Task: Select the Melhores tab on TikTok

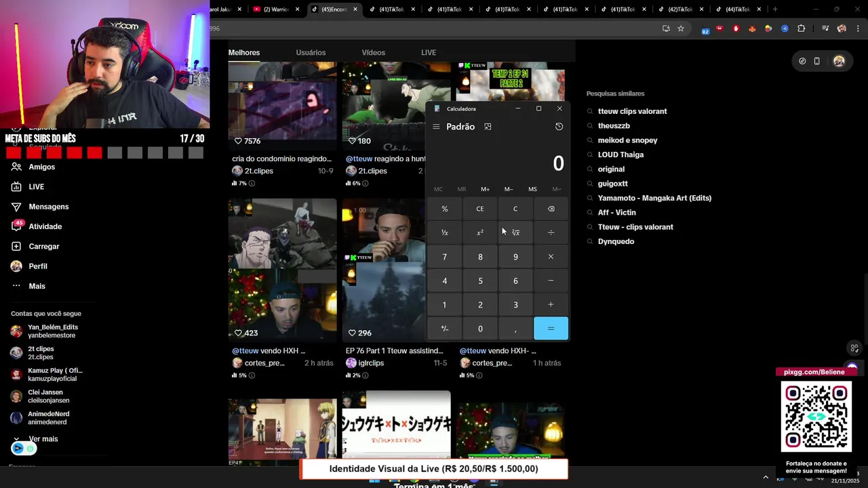Action: tap(244, 52)
